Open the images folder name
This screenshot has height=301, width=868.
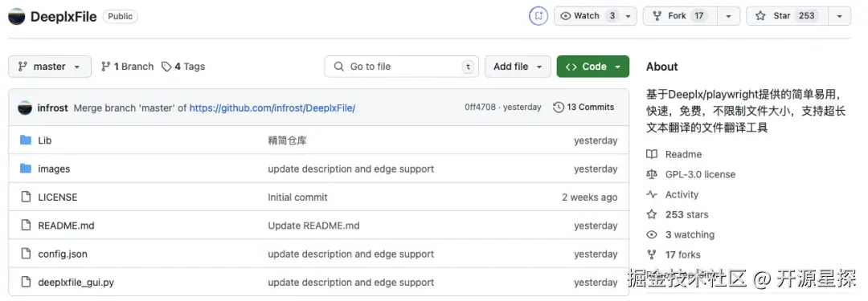54,169
